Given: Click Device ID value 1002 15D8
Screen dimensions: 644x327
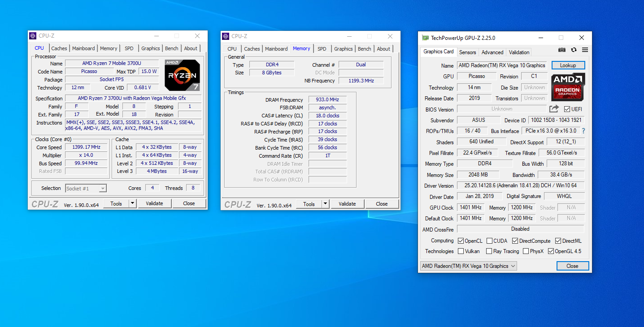Looking at the screenshot, I should (x=556, y=120).
